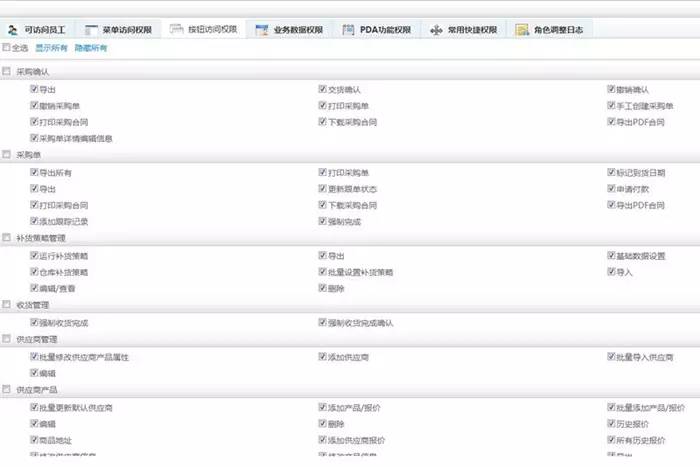Toggle the 全选 checkbox
Image resolution: width=700 pixels, height=467 pixels.
(7, 48)
